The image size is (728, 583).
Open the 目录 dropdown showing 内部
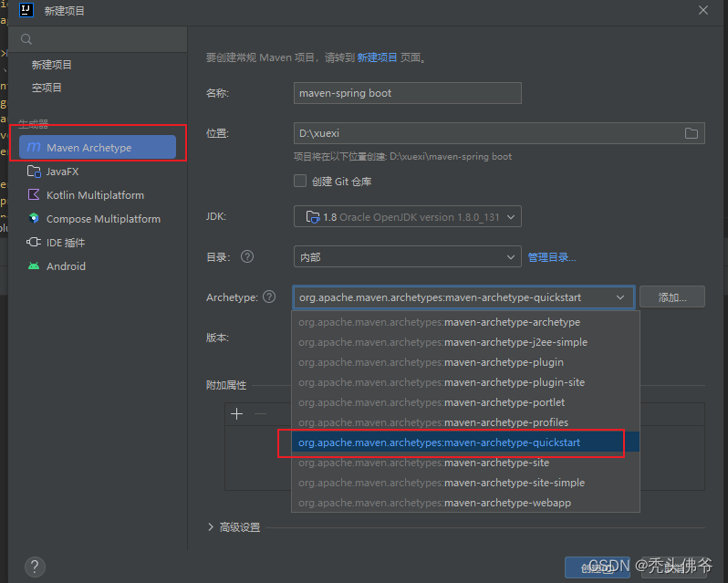[x=407, y=256]
